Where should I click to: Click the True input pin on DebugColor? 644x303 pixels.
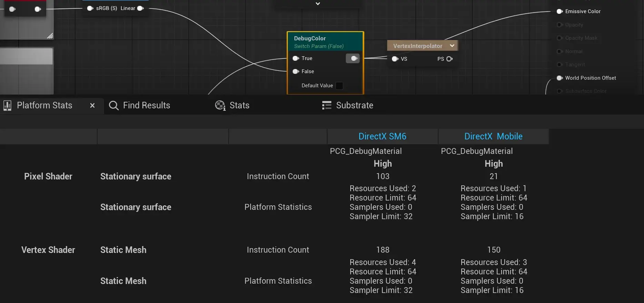[295, 58]
